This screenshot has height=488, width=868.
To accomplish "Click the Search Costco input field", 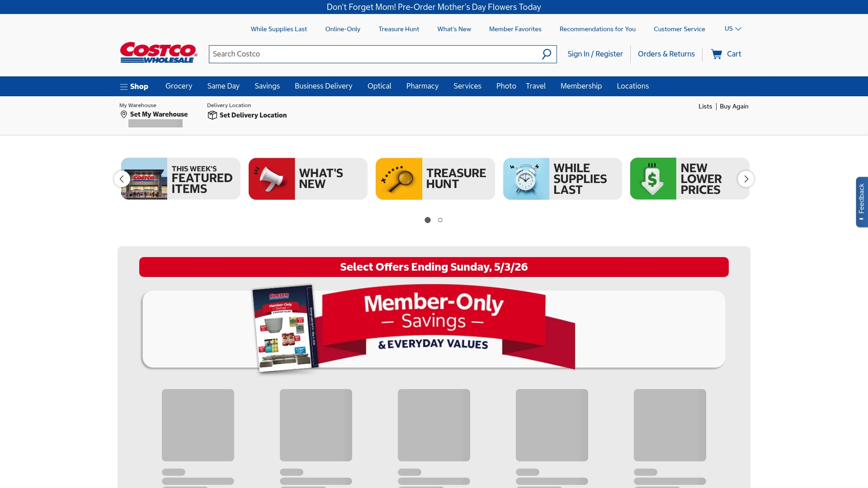I will pyautogui.click(x=374, y=54).
